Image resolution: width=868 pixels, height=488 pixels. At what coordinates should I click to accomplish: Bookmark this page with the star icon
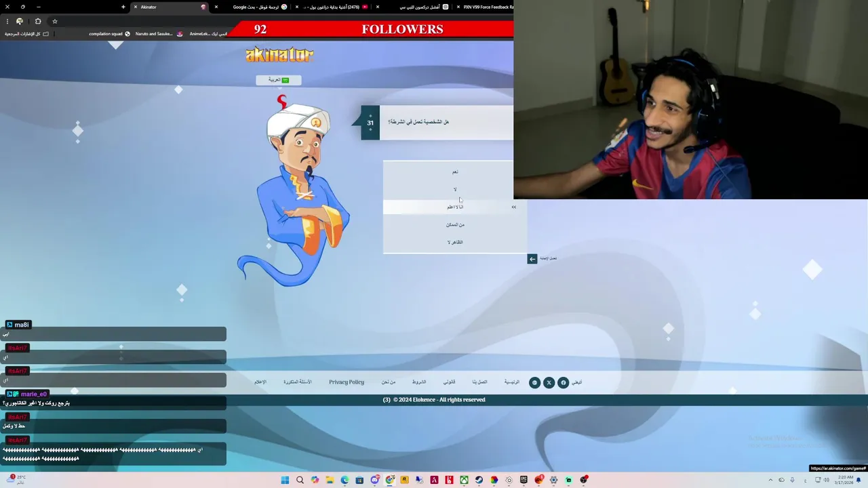pyautogui.click(x=55, y=22)
